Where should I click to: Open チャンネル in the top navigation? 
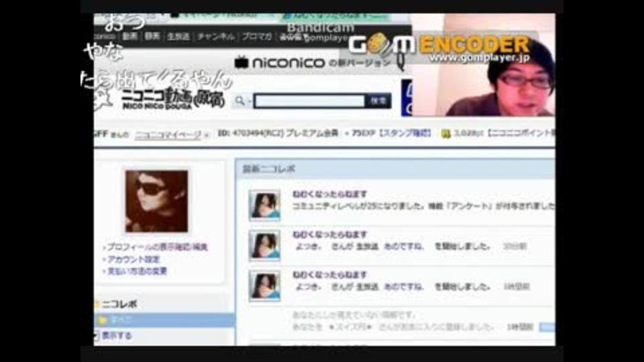click(x=216, y=36)
